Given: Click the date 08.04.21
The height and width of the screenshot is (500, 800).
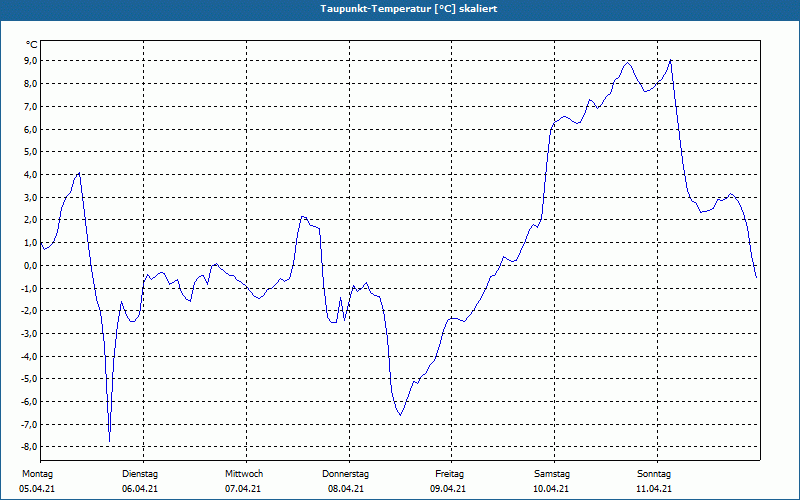Looking at the screenshot, I should 346,489.
